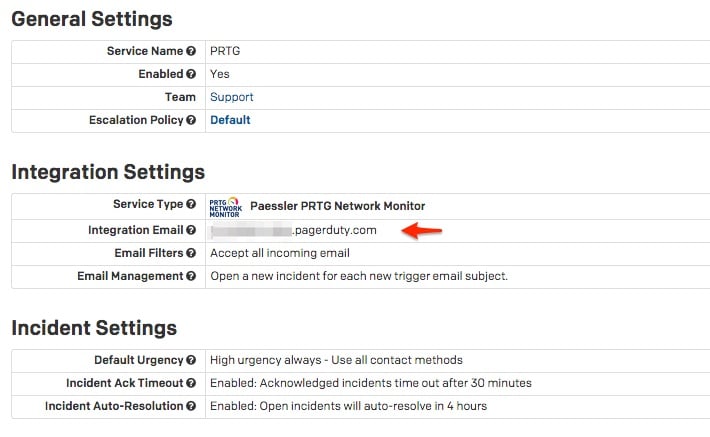Image resolution: width=710 pixels, height=437 pixels.
Task: Click help icon beside Service Type
Action: pyautogui.click(x=191, y=204)
